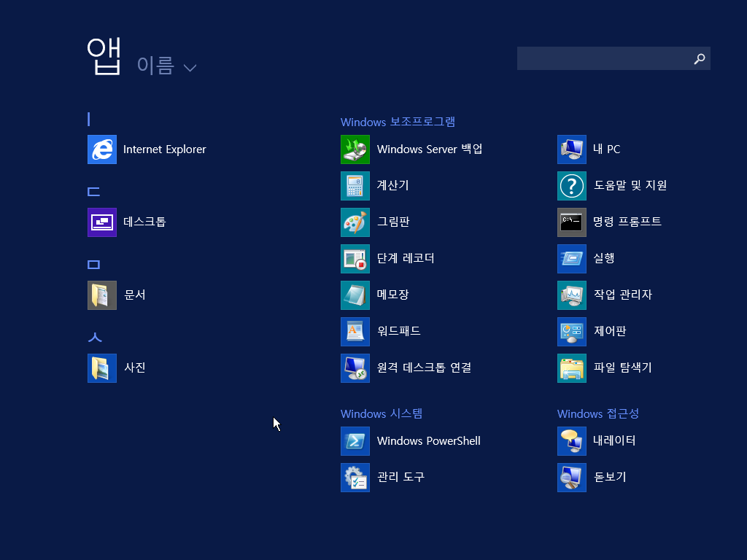Click the "원격 데스크톱 연결" text label
This screenshot has height=560, width=747.
click(424, 367)
